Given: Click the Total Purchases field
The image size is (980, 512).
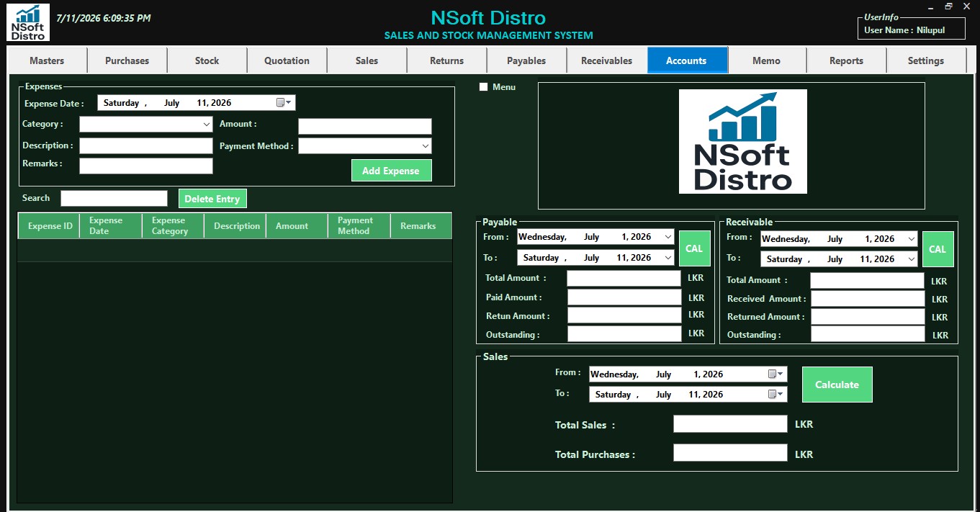Looking at the screenshot, I should (730, 453).
